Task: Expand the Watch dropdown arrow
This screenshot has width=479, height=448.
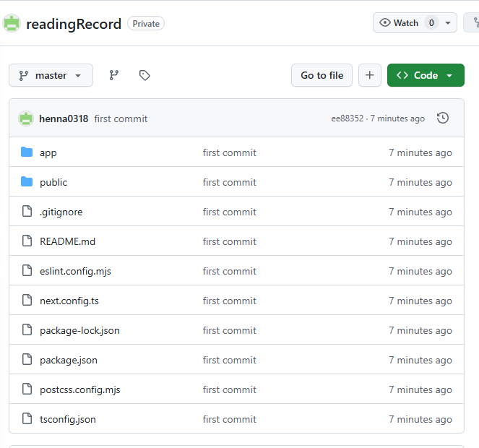Action: click(448, 23)
